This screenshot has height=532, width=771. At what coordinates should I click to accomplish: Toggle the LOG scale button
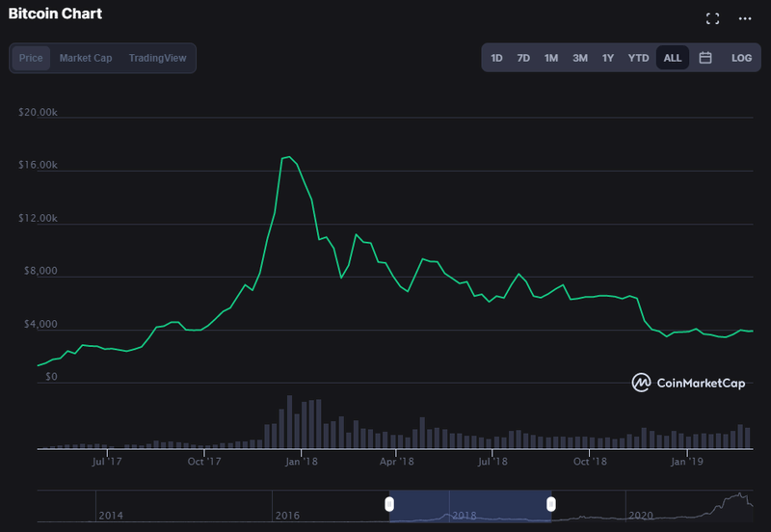[x=741, y=58]
